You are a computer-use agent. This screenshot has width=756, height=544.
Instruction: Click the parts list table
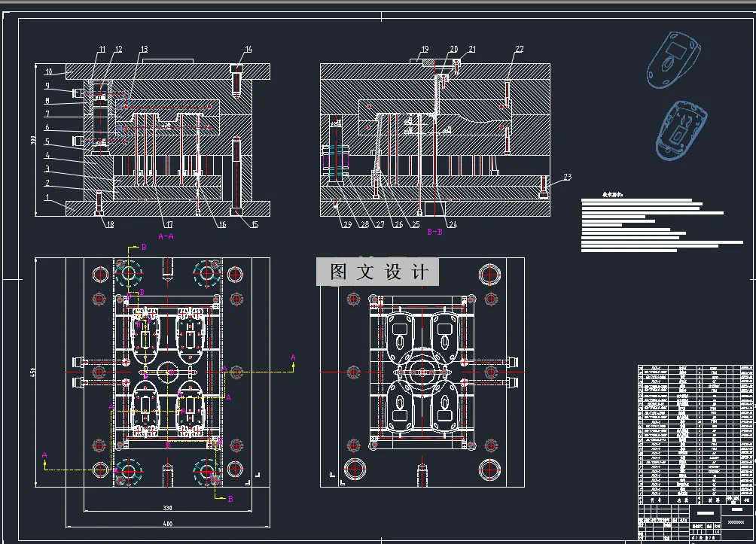(x=696, y=434)
